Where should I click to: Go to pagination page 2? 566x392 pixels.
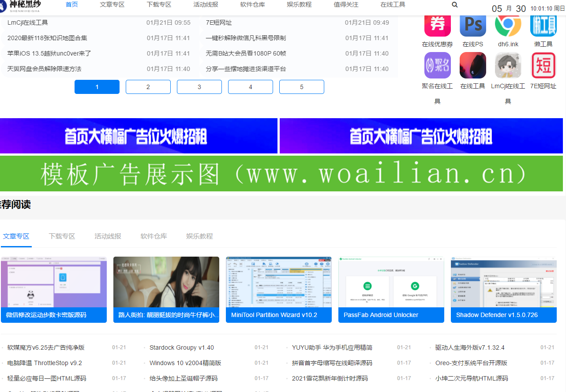148,87
